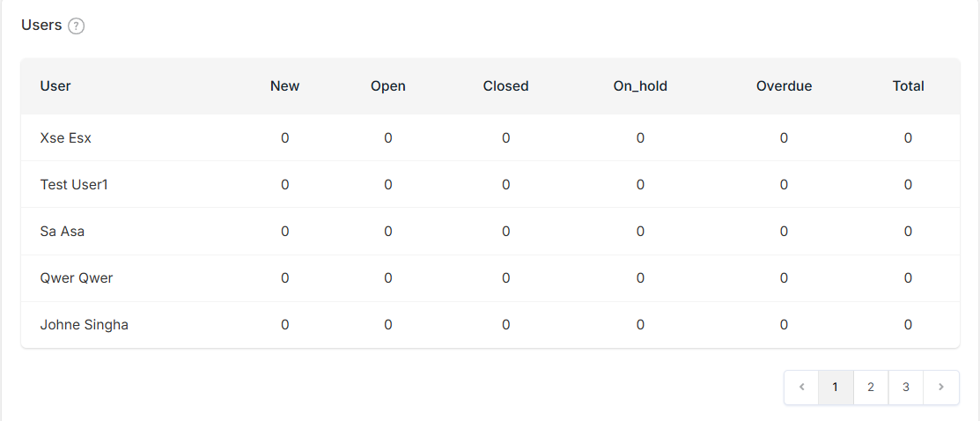Screen dimensions: 980x421
Task: Click the Users help question mark icon
Action: pyautogui.click(x=77, y=26)
